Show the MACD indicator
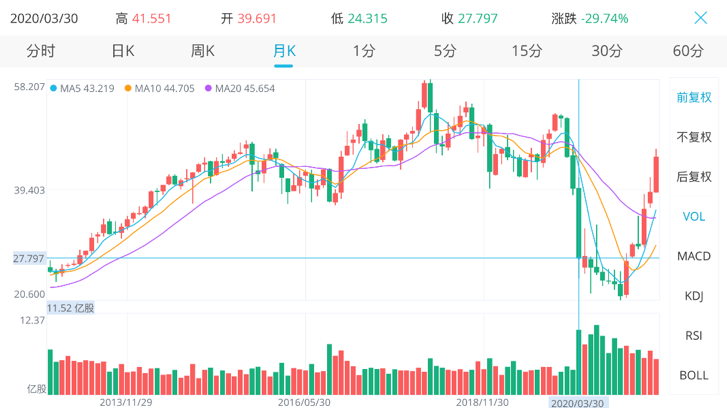The height and width of the screenshot is (408, 727). click(x=693, y=256)
